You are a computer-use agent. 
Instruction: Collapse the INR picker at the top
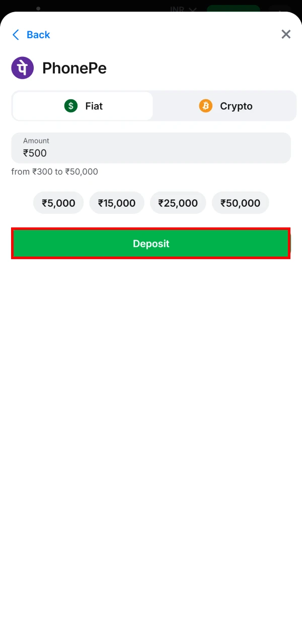coord(183,9)
